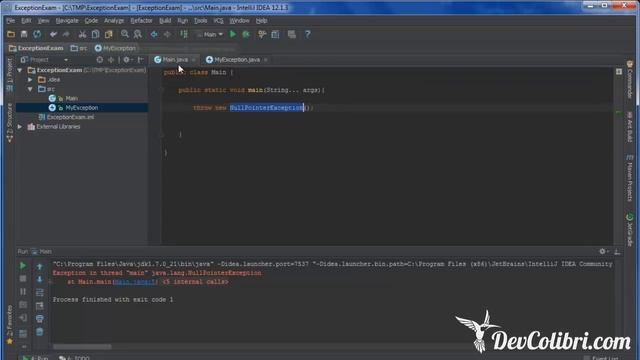Click the Redo toolbar arrow
This screenshot has height=360, width=640.
coord(66,34)
